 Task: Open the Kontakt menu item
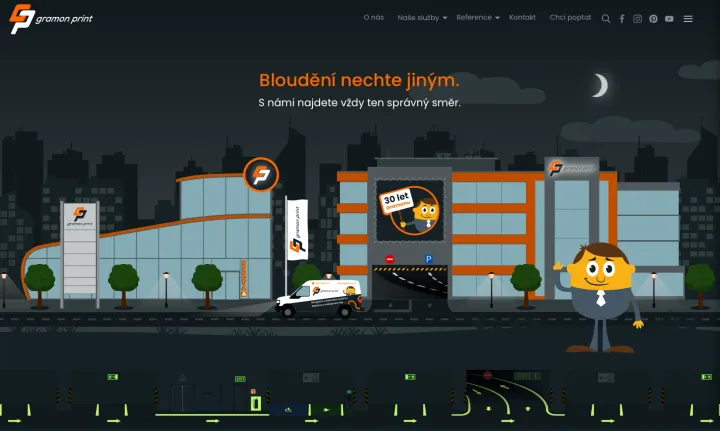(523, 17)
